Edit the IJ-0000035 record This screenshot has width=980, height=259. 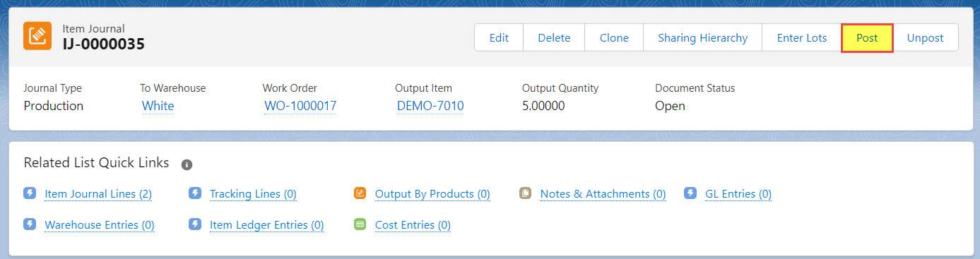499,37
